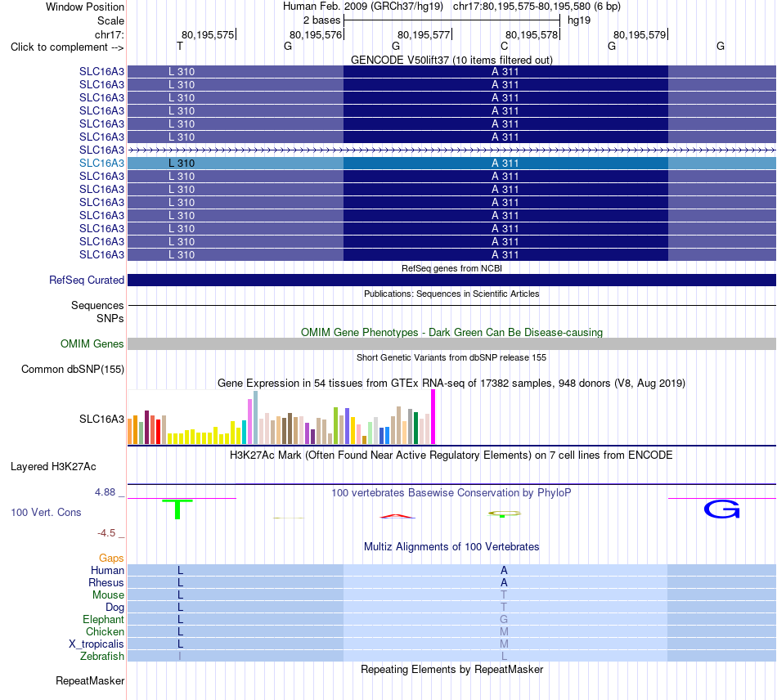Click the Rhesus alignment row label
The width and height of the screenshot is (777, 700).
point(106,582)
